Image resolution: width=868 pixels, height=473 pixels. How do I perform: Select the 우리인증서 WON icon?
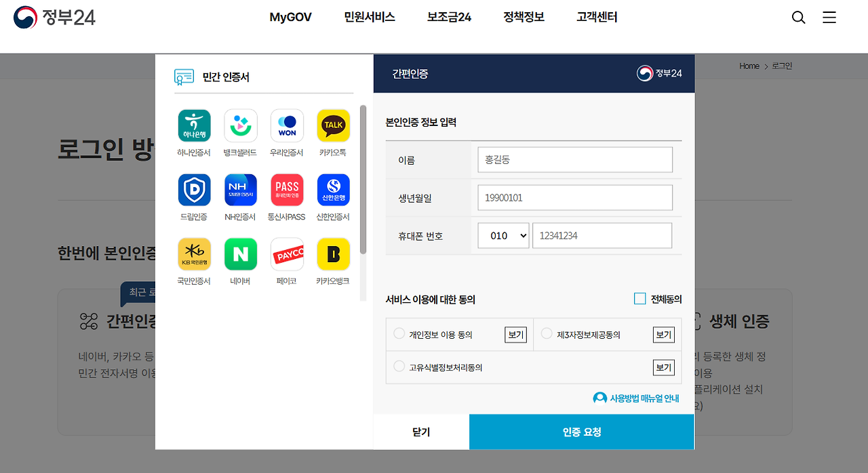coord(287,126)
